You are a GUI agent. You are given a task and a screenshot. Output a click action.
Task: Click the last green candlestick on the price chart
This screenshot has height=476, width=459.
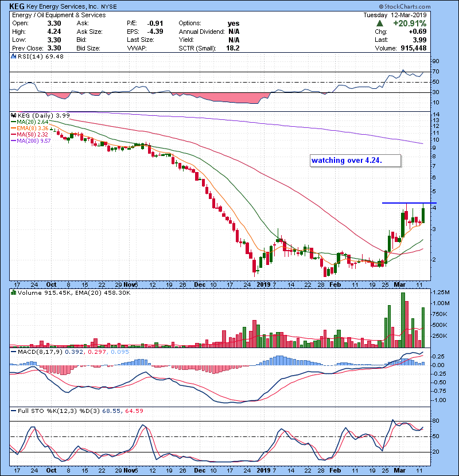click(x=423, y=213)
